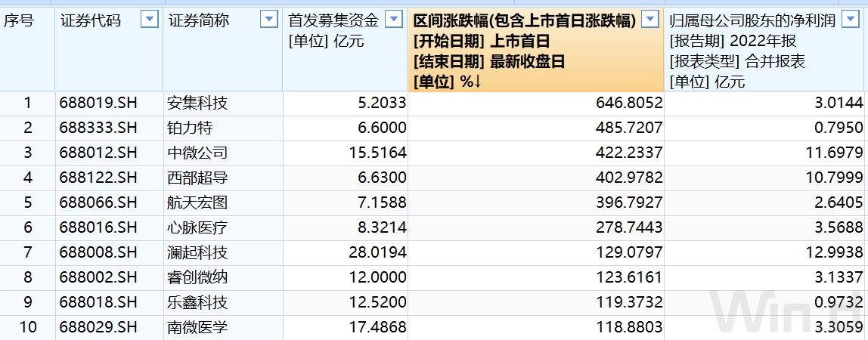
Task: Select row number 5
Action: [28, 203]
